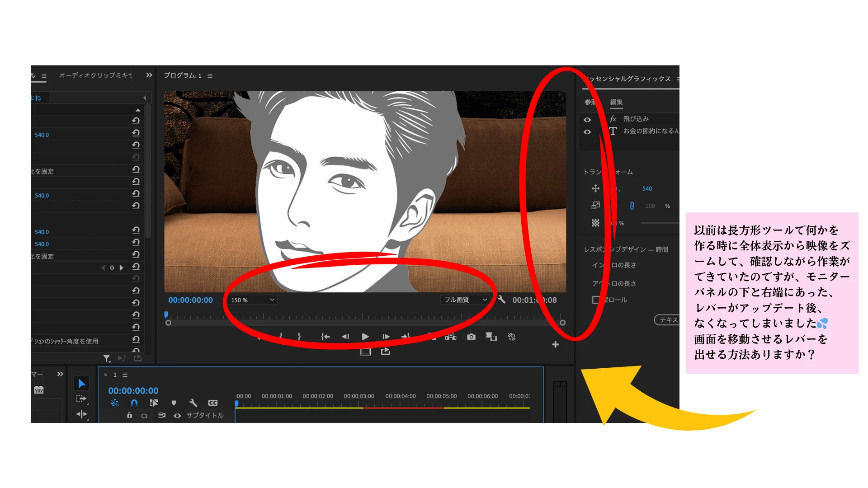Expand hidden panels next to オーディオクリップミキサー
Image resolution: width=868 pixels, height=488 pixels.
pyautogui.click(x=149, y=75)
